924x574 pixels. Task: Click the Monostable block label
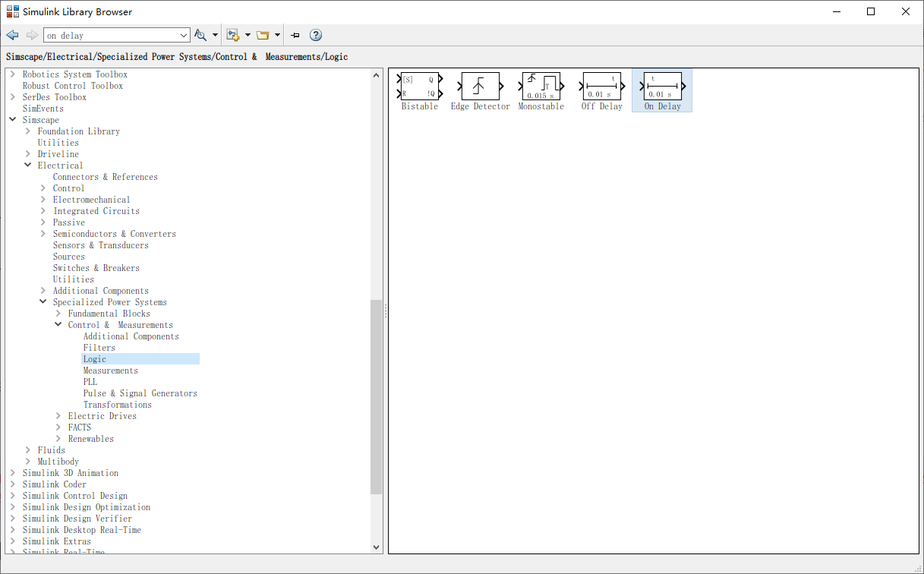pos(541,107)
